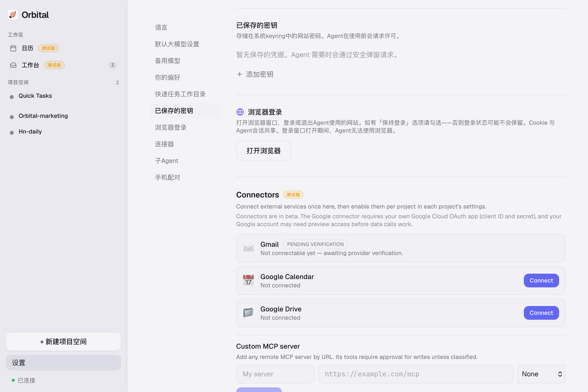Focus the My server name field

pos(275,374)
